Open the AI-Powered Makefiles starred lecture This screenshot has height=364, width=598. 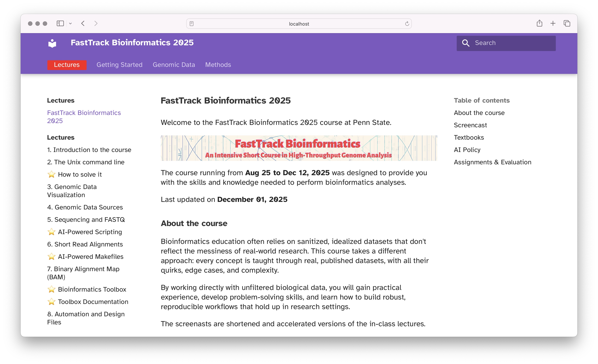click(x=90, y=256)
